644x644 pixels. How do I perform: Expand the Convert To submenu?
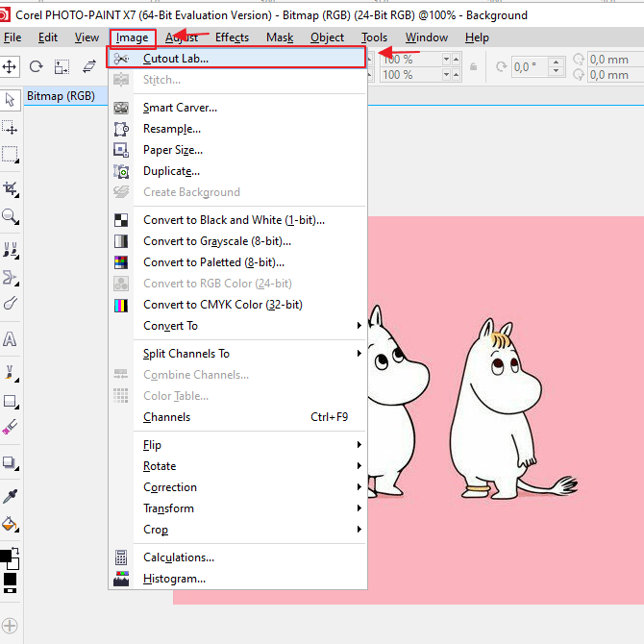coord(236,326)
